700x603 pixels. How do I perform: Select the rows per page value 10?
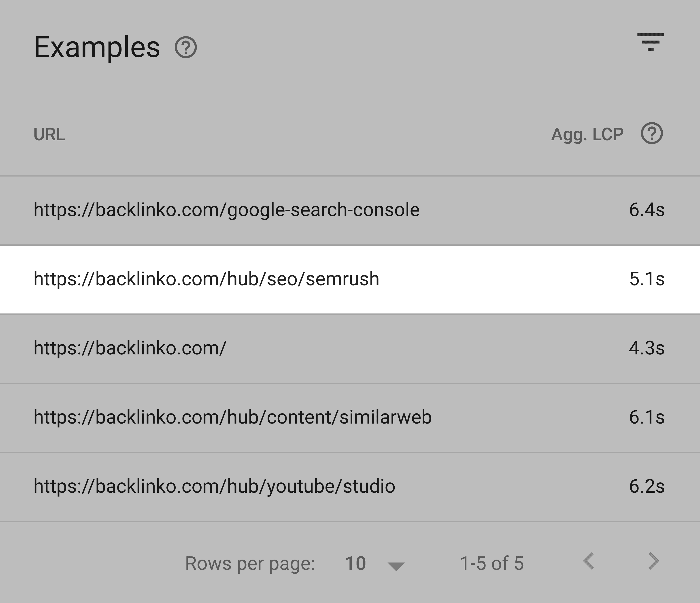tap(355, 563)
